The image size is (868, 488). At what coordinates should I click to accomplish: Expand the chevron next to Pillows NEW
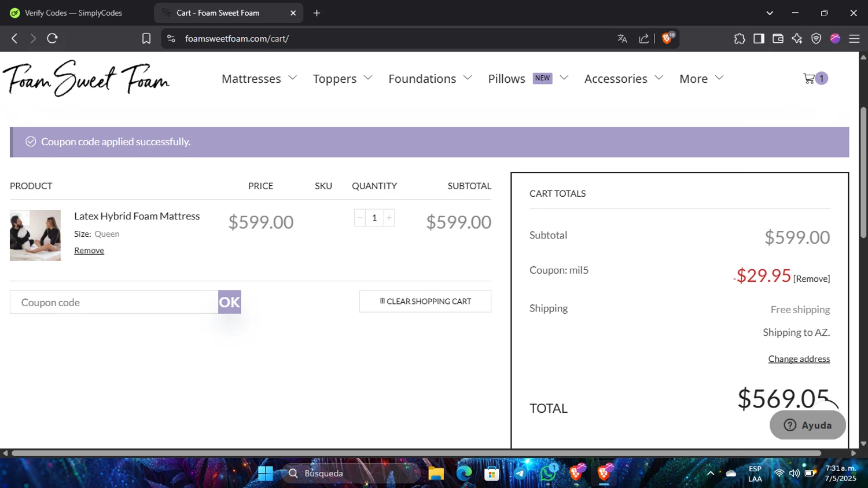coord(564,78)
